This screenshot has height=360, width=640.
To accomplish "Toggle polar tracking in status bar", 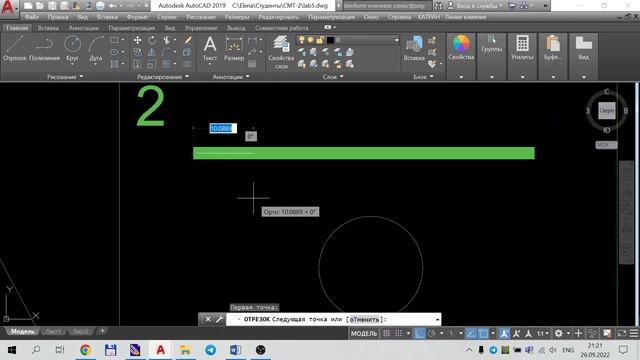I will pyautogui.click(x=431, y=333).
